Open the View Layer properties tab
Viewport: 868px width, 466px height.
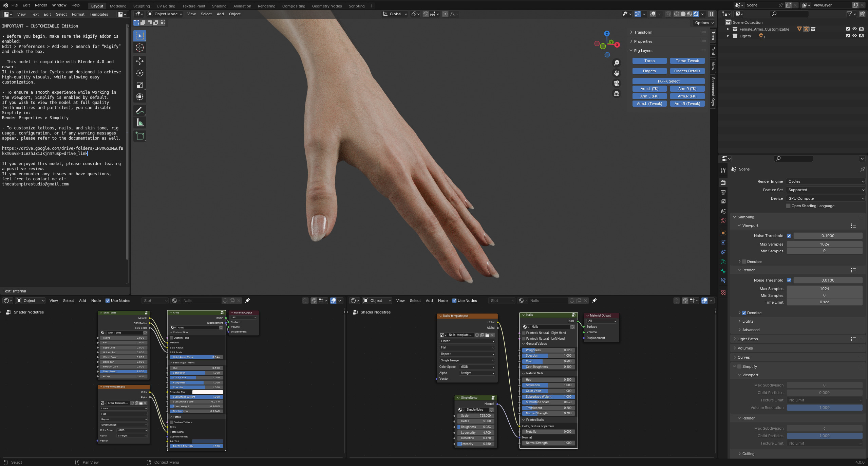tap(723, 202)
